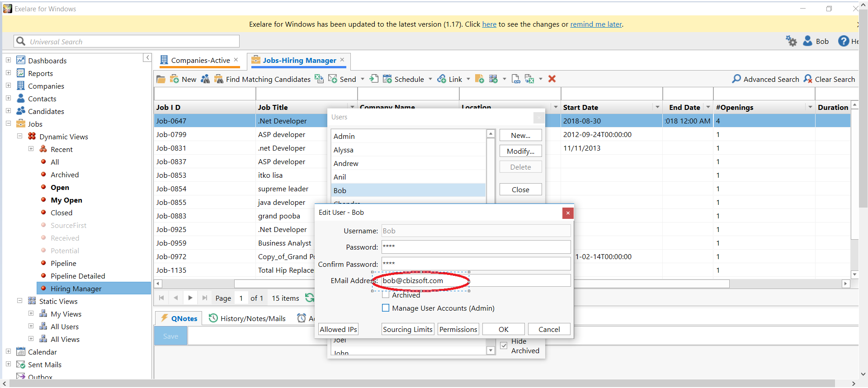This screenshot has width=868, height=388.
Task: Click the document link icon in toolbar
Action: [516, 79]
